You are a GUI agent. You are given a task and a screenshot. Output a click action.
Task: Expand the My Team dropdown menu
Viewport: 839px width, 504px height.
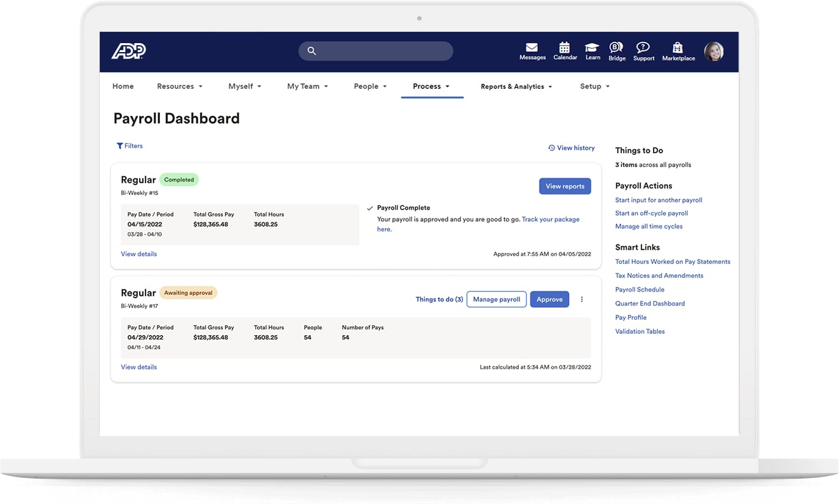tap(307, 86)
